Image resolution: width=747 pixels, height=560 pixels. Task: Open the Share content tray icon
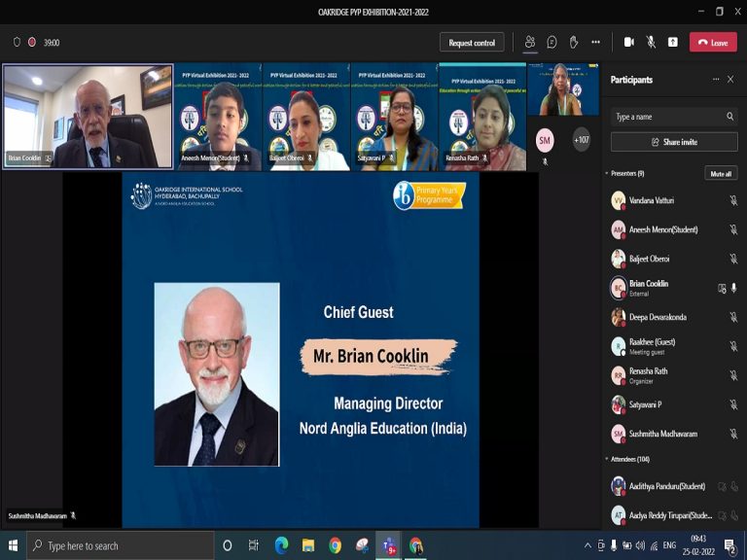pyautogui.click(x=673, y=43)
